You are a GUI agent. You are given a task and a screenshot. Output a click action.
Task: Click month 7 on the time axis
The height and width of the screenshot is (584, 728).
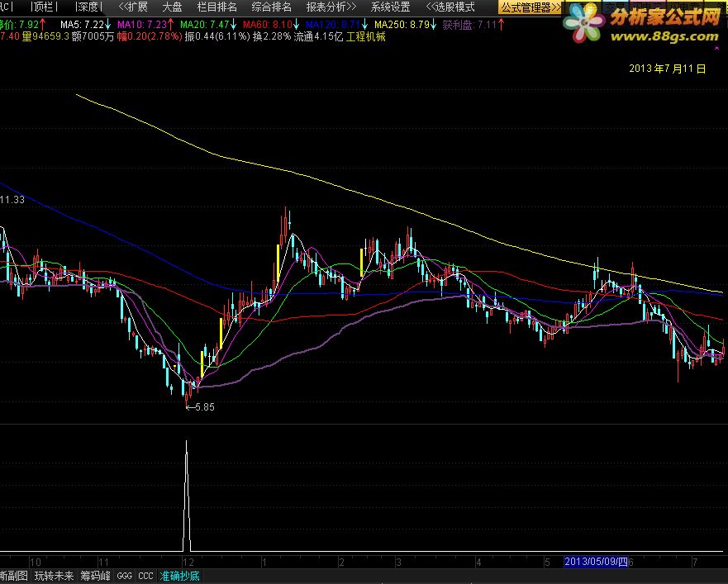[x=695, y=563]
